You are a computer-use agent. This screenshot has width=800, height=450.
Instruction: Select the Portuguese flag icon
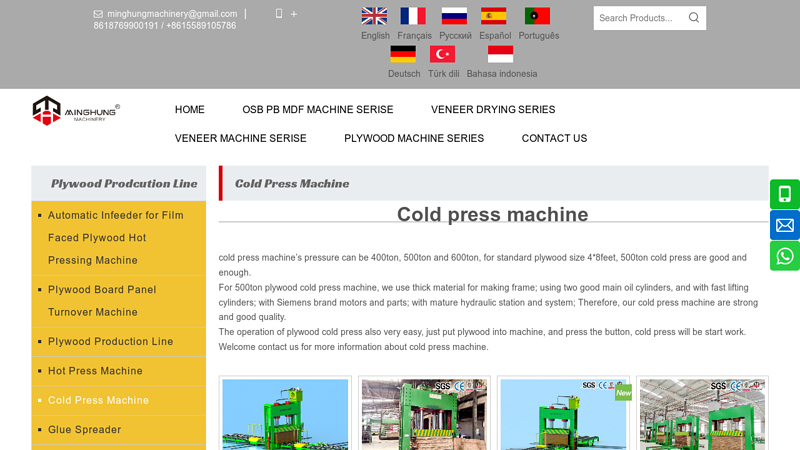[x=537, y=16]
